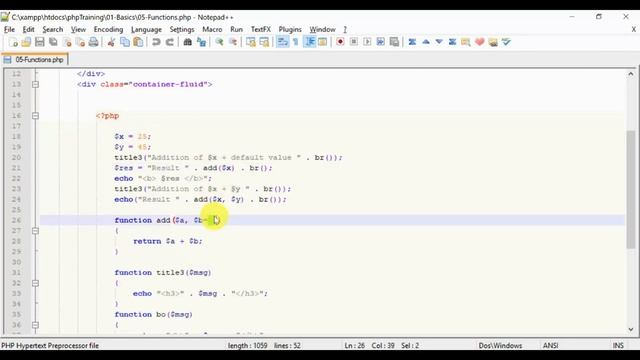The width and height of the screenshot is (640, 360).
Task: Click 'length : 1059' in status bar
Action: tap(247, 345)
